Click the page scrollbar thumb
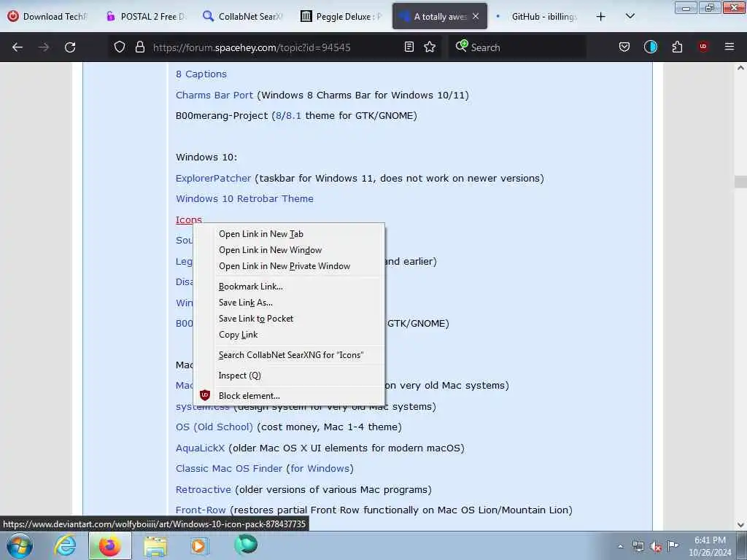This screenshot has height=560, width=747. click(x=740, y=182)
